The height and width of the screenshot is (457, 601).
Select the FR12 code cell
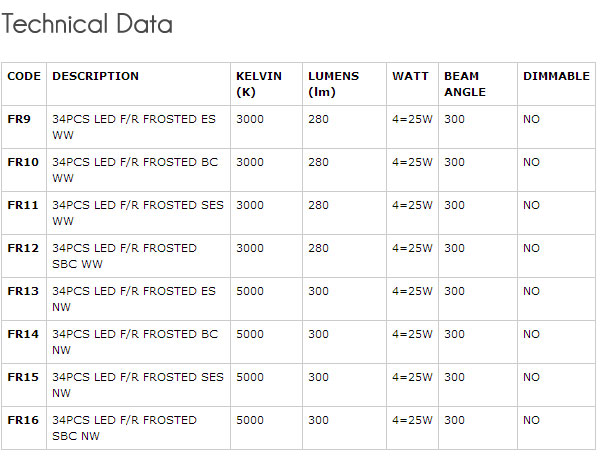[23, 248]
